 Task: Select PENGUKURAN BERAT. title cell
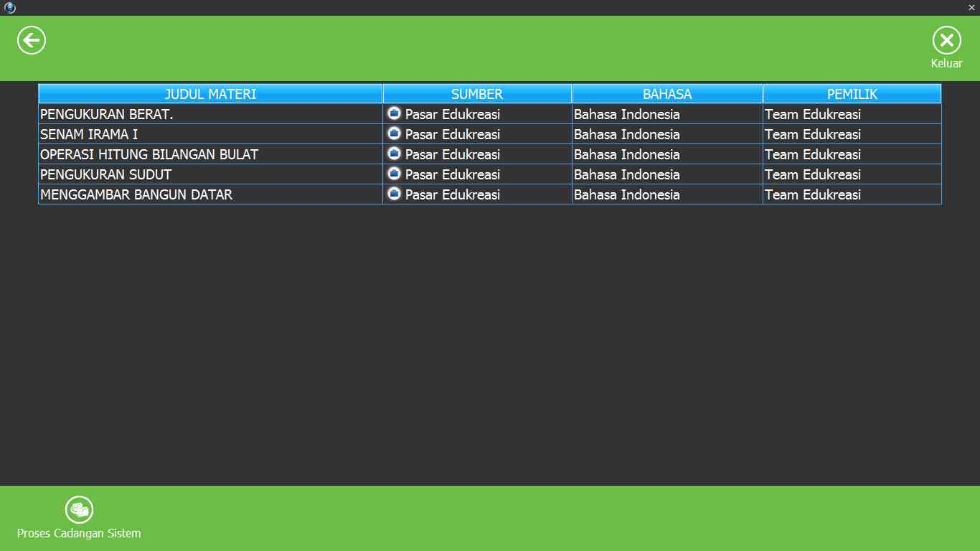(x=210, y=114)
